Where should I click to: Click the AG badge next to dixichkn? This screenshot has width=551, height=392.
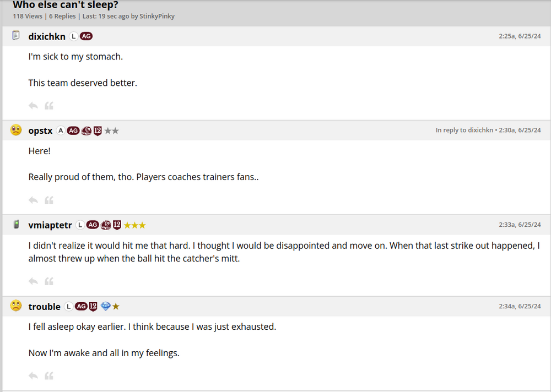pos(86,36)
